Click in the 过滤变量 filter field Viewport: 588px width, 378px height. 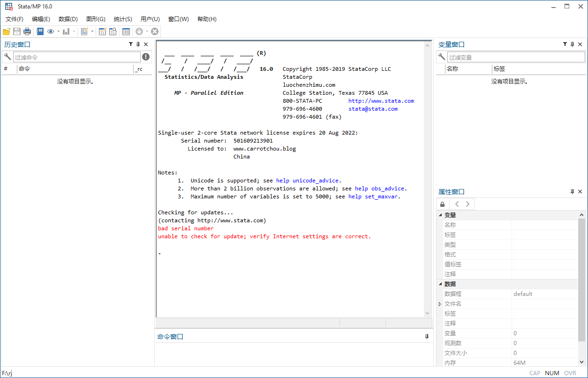coord(516,57)
